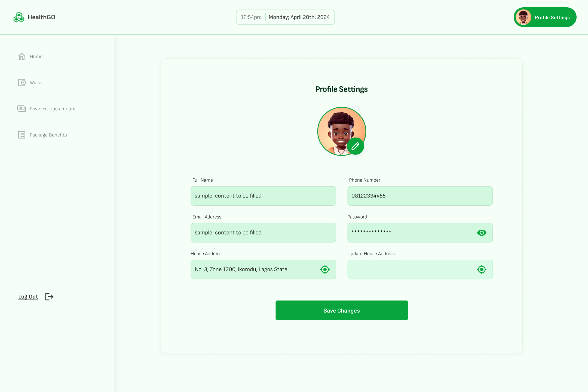Click the Pay next due amount cash icon
The image size is (588, 392).
click(x=22, y=109)
